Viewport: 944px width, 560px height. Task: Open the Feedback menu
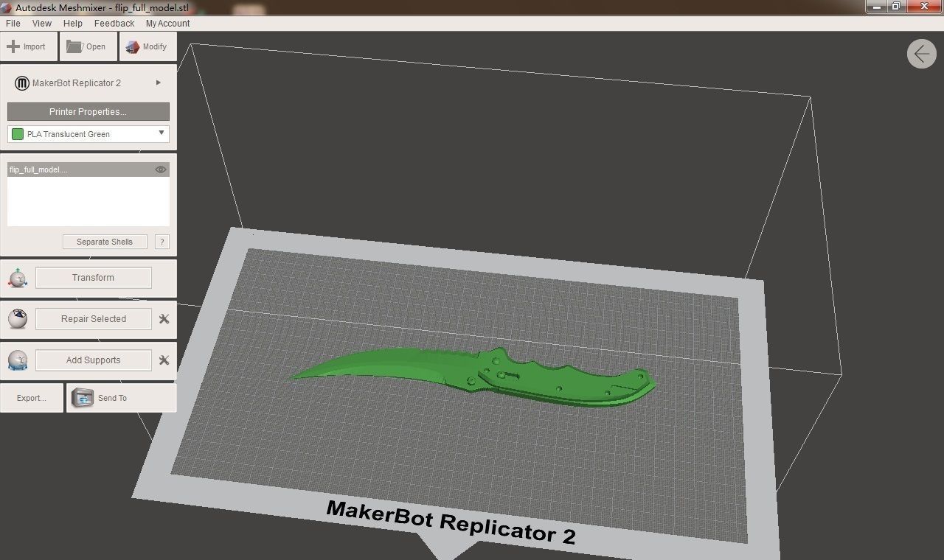pos(114,24)
